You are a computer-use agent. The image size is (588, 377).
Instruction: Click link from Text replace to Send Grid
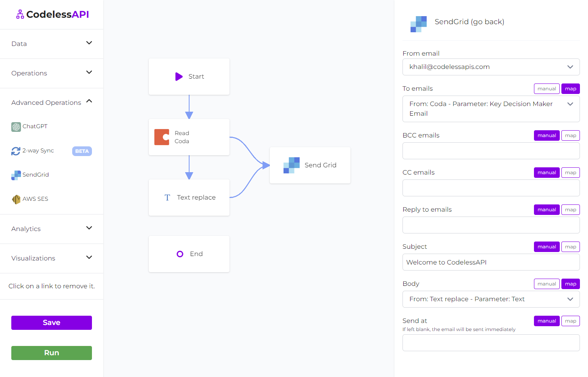(x=250, y=181)
